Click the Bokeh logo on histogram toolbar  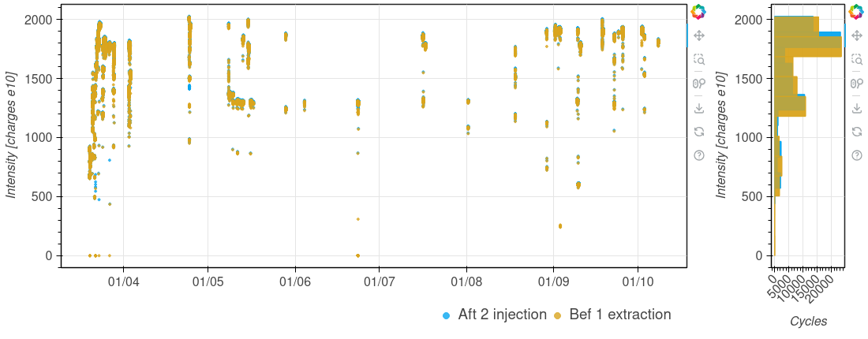point(856,12)
